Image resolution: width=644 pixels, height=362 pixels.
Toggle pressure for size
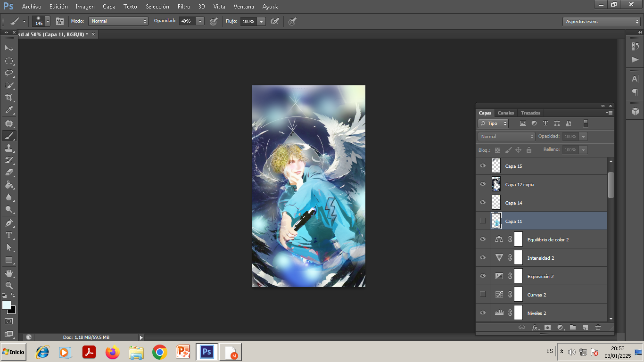292,21
